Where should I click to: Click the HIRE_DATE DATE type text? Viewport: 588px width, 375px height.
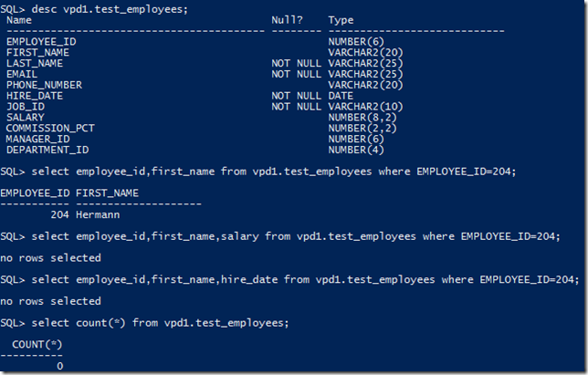click(x=341, y=96)
